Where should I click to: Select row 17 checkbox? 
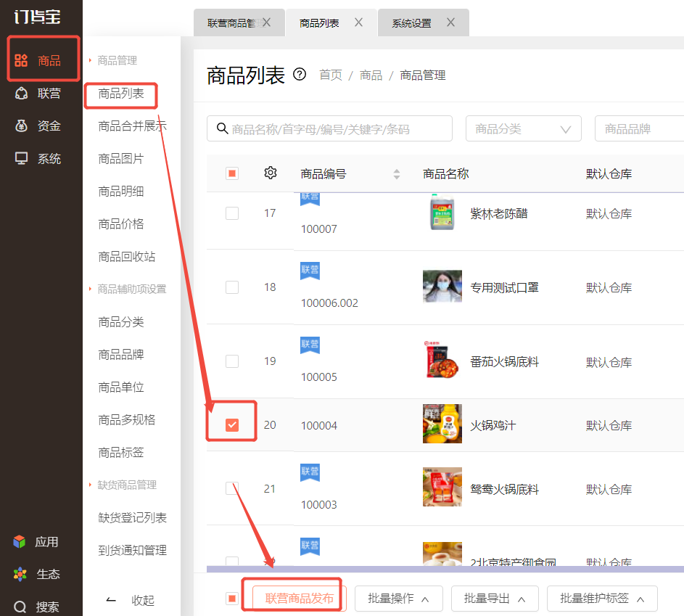pos(232,213)
